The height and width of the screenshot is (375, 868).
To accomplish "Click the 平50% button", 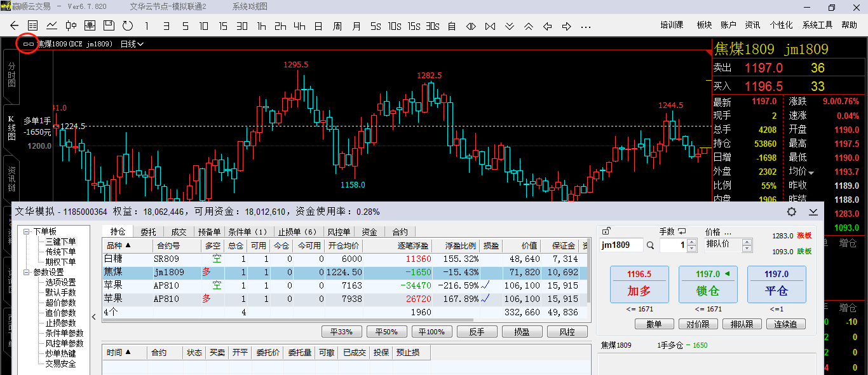I will point(386,332).
